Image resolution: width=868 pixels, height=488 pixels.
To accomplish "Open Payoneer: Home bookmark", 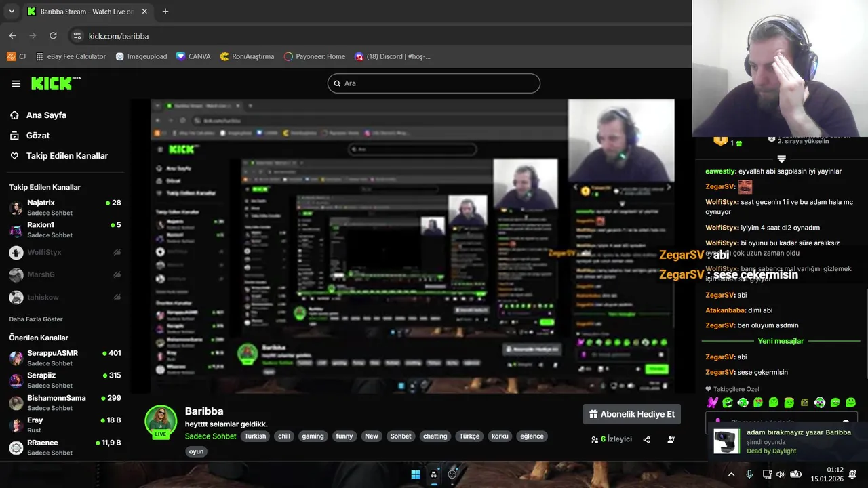I will click(315, 56).
